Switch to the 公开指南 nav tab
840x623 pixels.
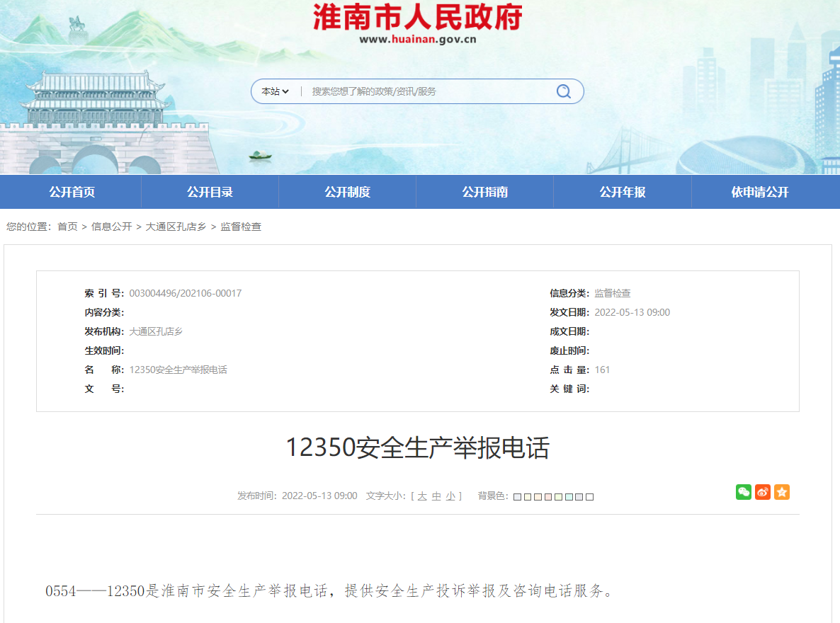[484, 192]
